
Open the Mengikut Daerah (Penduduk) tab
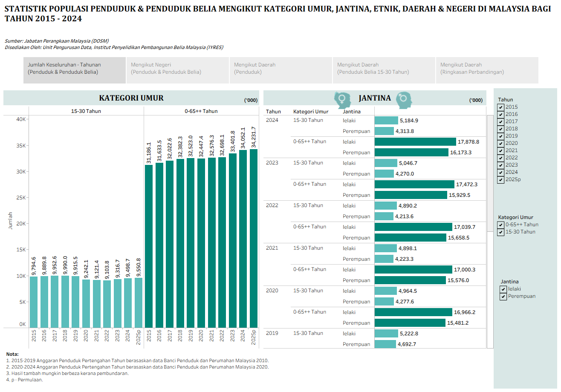pos(281,70)
